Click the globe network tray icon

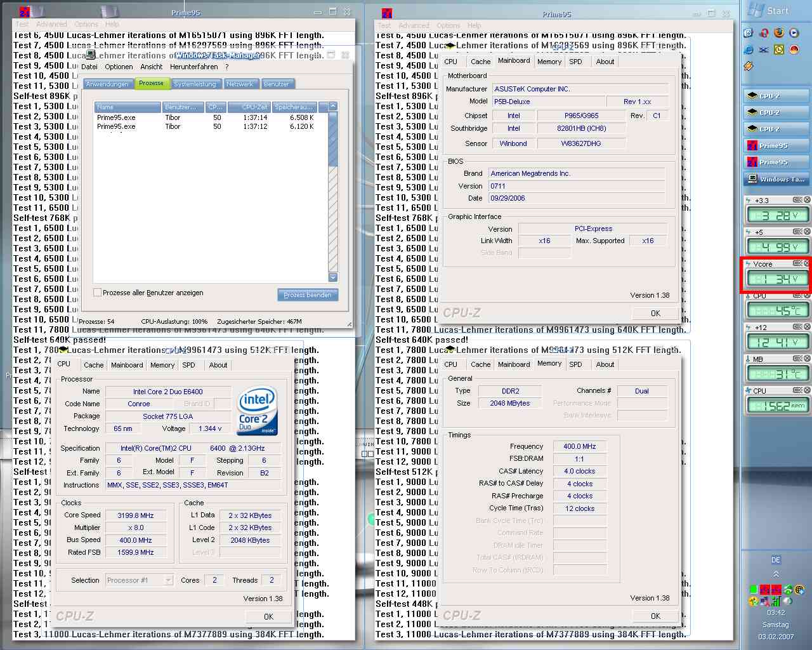click(x=800, y=589)
